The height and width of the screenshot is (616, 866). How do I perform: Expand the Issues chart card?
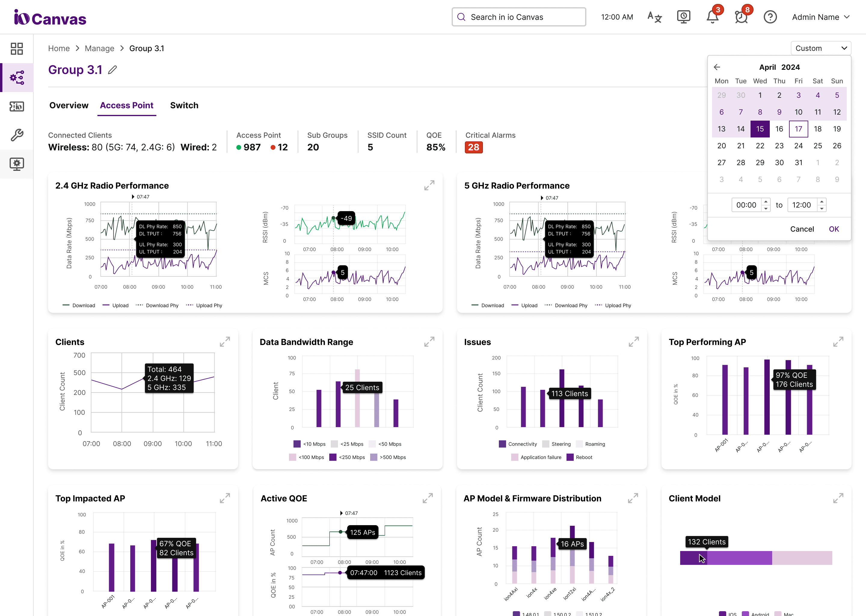coord(634,342)
